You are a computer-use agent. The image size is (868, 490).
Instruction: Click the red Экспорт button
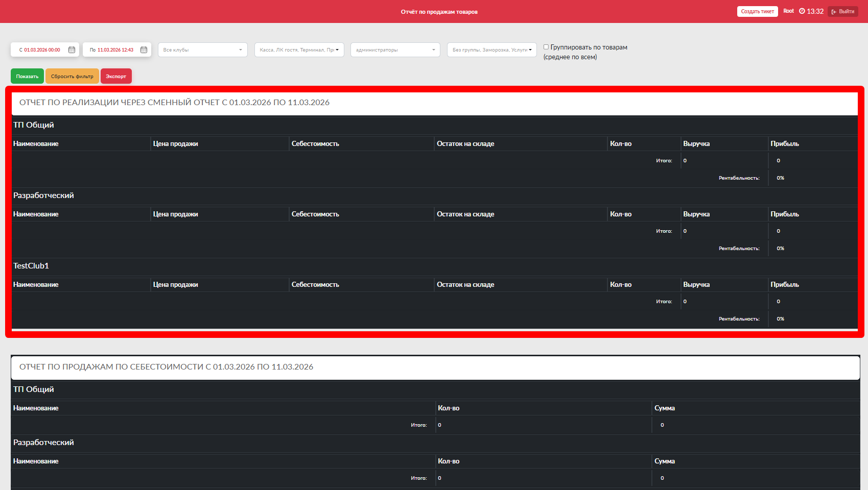(x=116, y=77)
